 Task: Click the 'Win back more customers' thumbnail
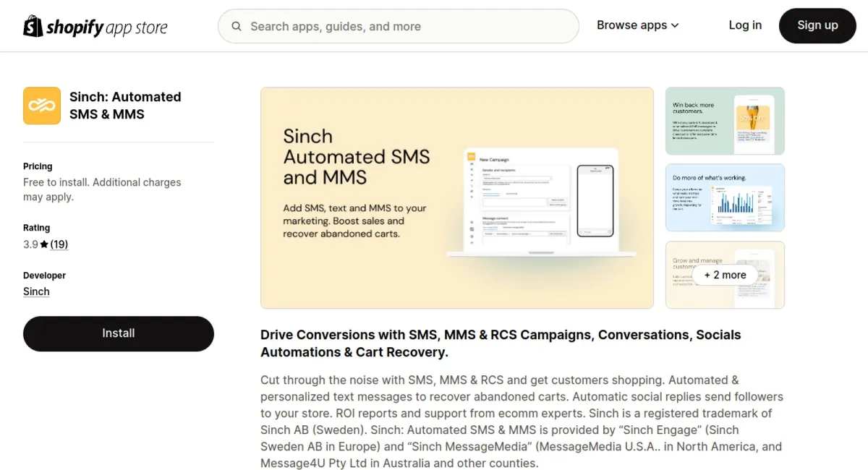724,121
